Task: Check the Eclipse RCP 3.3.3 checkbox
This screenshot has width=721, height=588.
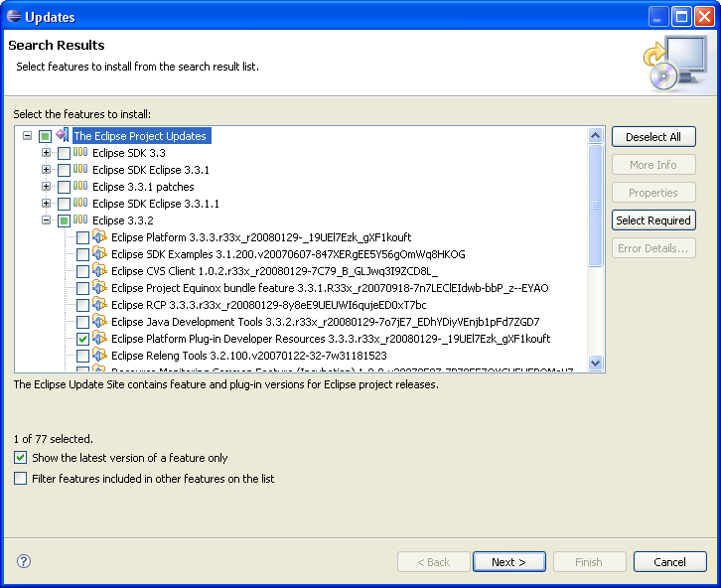Action: pos(82,305)
